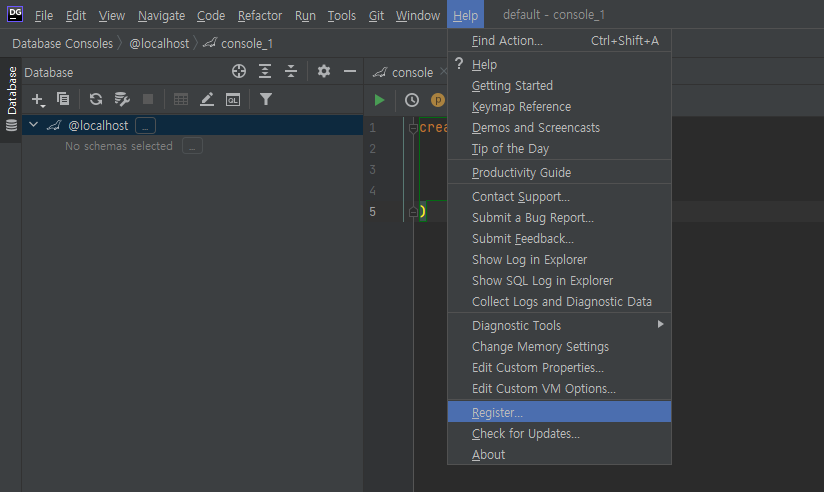Click the fold marker on editor line 5
Screen dimensions: 824x492
[x=413, y=211]
